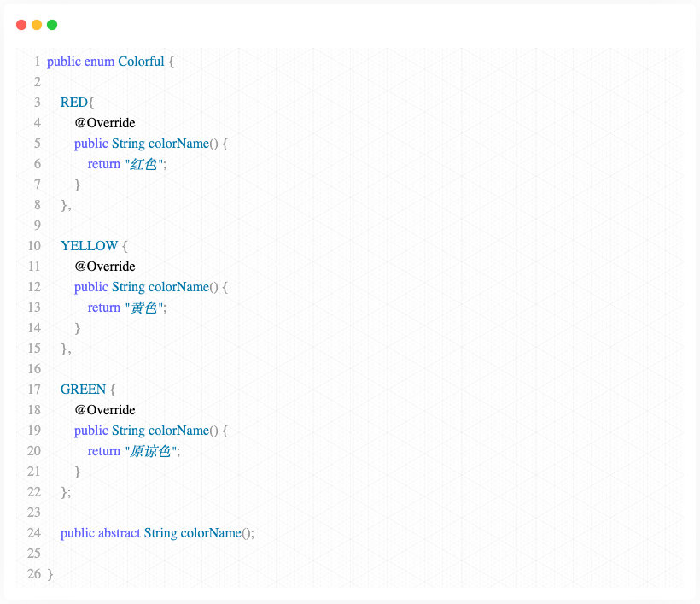Screen dimensions: 700x604
Task: Click the enum name Colorful on line 1
Action: (x=141, y=62)
